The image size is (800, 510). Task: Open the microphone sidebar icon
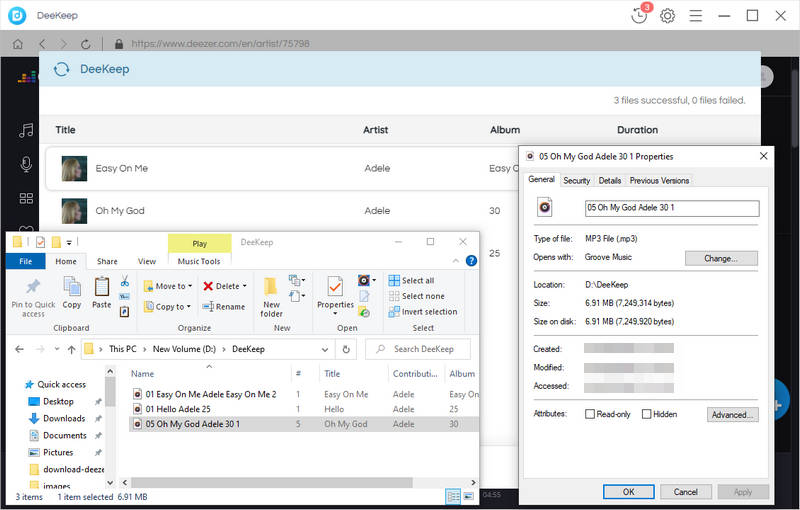click(26, 164)
